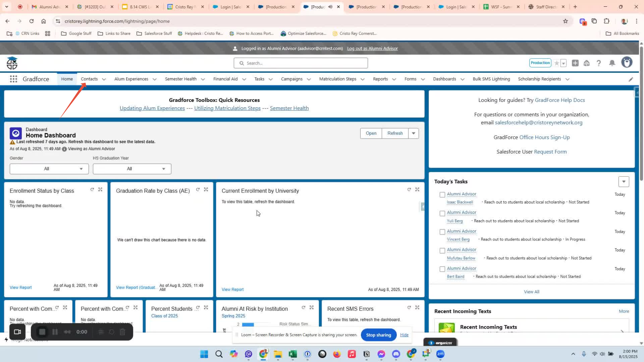This screenshot has width=644, height=362.
Task: Open the App Launcher dot grid
Action: (x=13, y=79)
